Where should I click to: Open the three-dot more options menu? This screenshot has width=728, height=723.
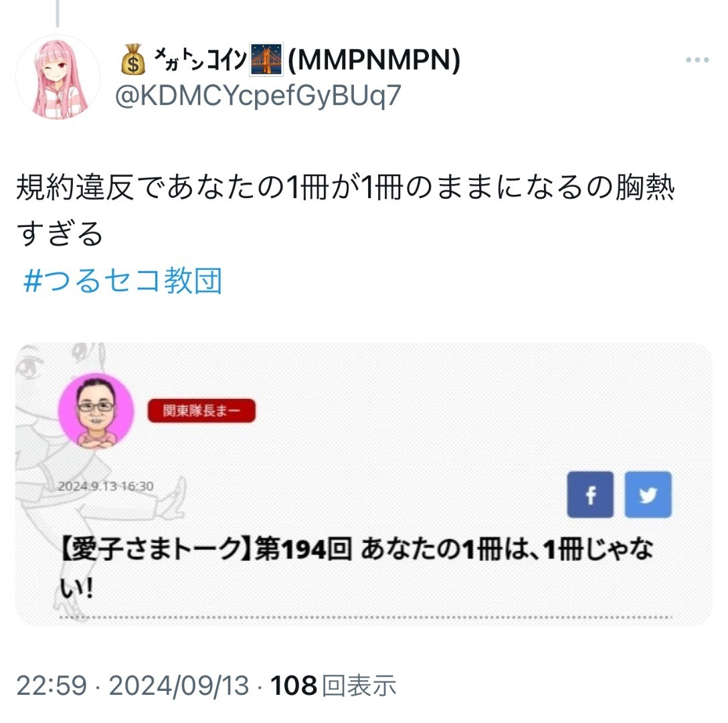tap(697, 60)
